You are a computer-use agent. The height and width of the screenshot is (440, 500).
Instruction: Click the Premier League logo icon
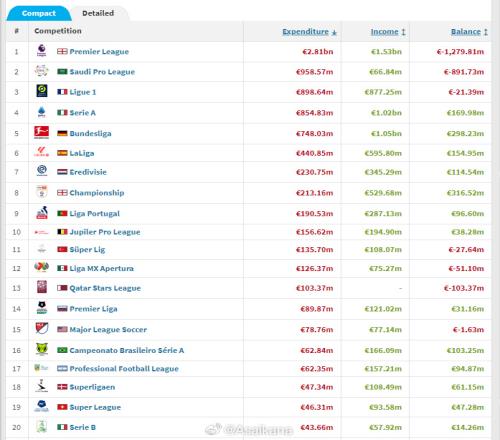pyautogui.click(x=42, y=51)
